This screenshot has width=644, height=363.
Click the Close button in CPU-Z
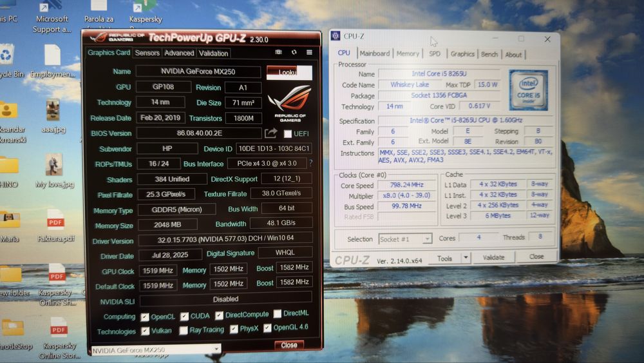tap(536, 257)
